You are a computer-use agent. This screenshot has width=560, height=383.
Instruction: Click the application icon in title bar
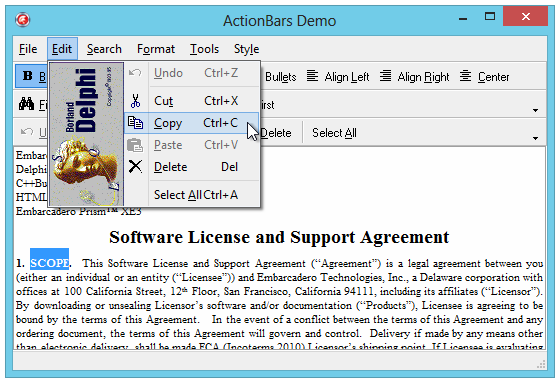pyautogui.click(x=22, y=20)
